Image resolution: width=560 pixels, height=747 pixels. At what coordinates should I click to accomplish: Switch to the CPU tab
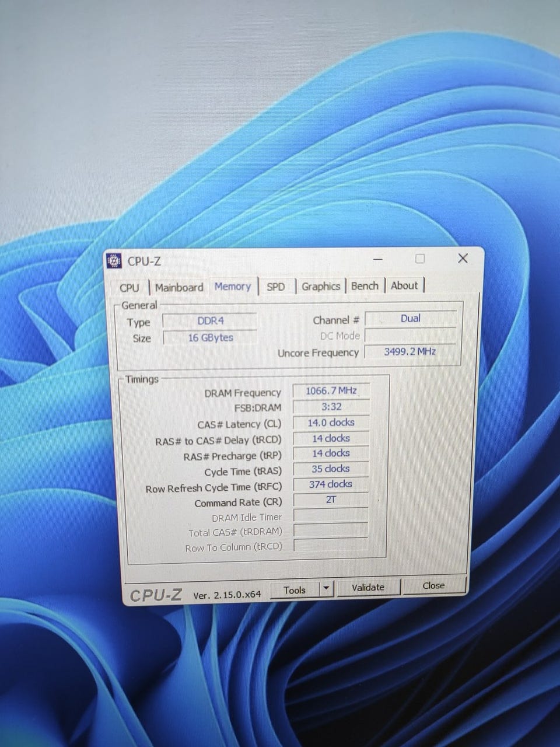pyautogui.click(x=129, y=288)
